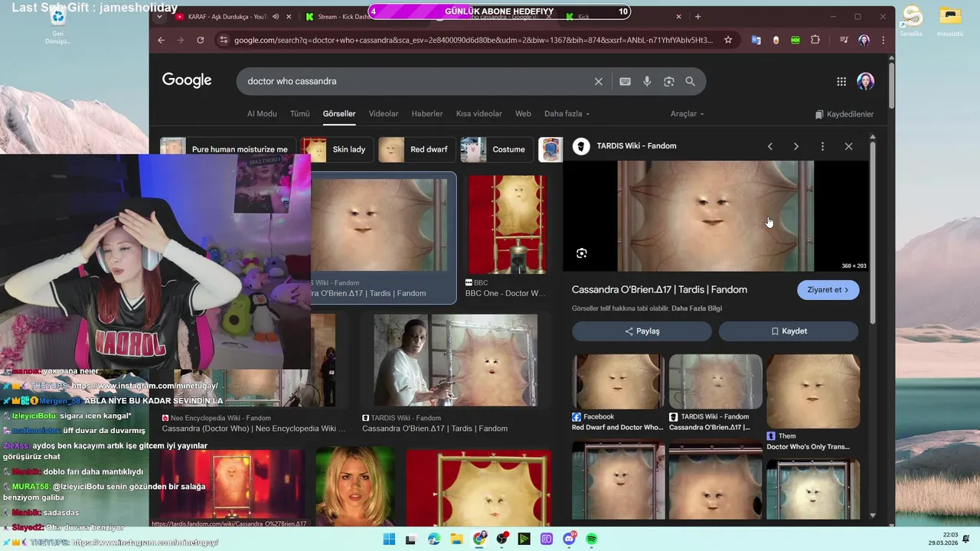Go to next image in preview panel

(x=796, y=146)
